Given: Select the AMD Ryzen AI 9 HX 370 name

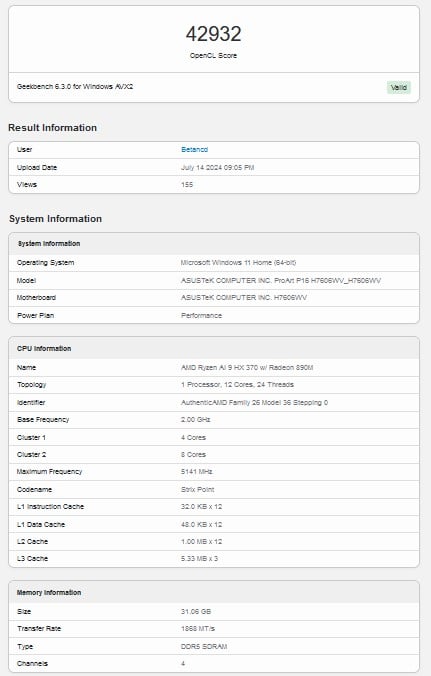Looking at the screenshot, I should click(247, 368).
